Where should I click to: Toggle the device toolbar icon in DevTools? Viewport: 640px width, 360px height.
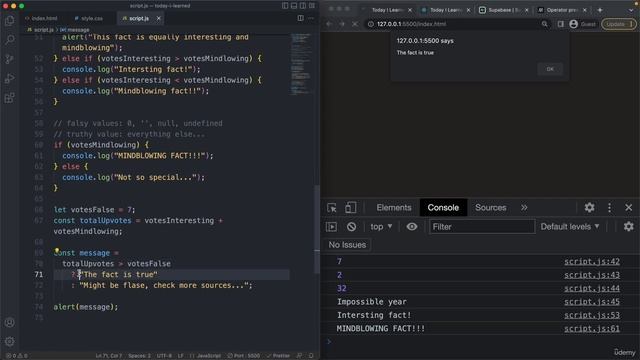[350, 208]
